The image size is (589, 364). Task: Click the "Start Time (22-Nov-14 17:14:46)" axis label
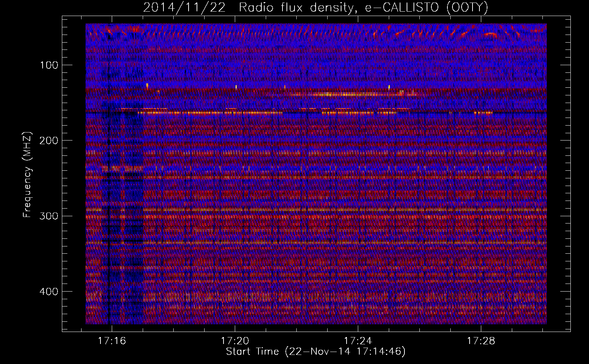[316, 352]
